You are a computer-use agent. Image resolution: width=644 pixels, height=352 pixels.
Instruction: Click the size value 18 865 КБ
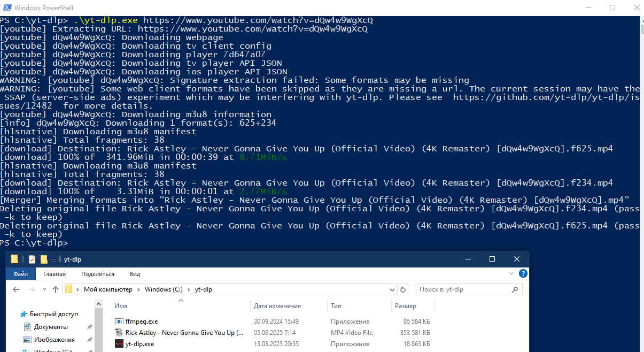[417, 344]
